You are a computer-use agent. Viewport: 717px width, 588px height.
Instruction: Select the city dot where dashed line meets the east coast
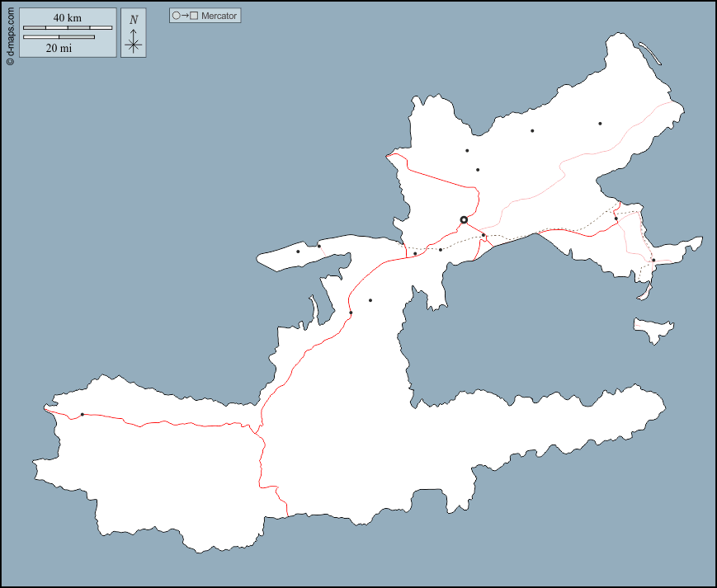click(616, 219)
